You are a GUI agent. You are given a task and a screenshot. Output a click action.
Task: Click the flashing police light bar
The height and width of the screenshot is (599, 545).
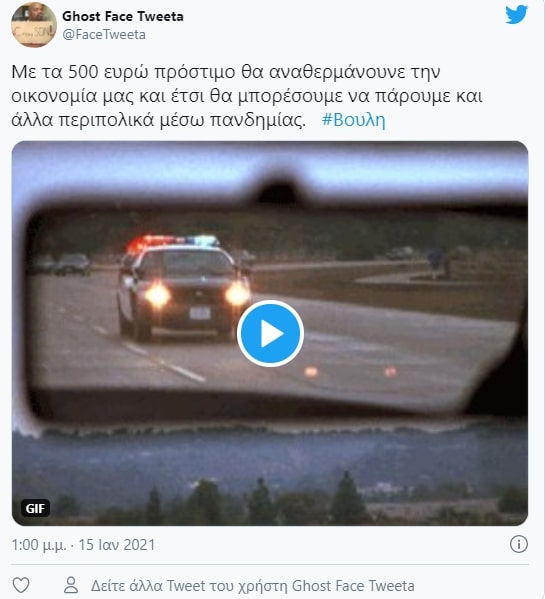[x=173, y=242]
